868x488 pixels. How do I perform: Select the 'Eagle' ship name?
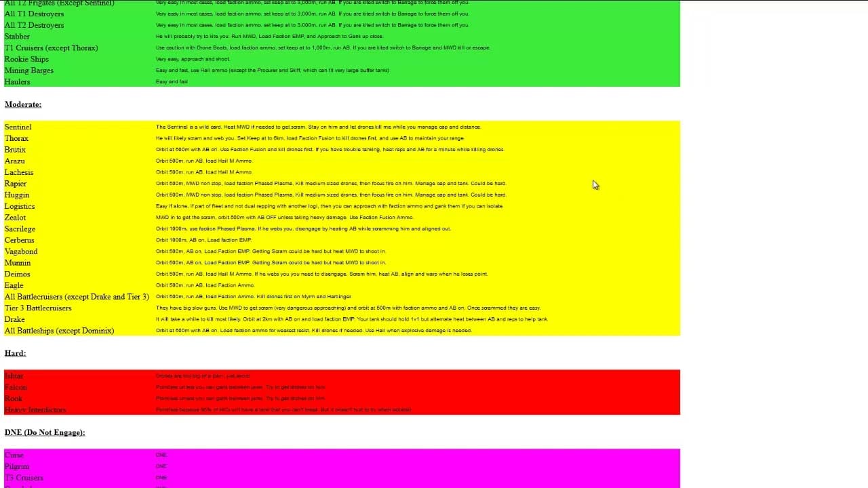14,285
